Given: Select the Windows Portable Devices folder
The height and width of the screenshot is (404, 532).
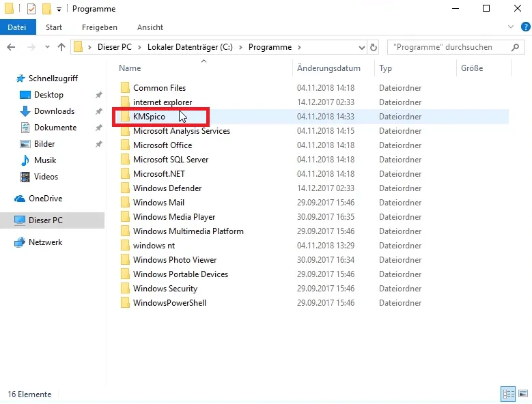Looking at the screenshot, I should coord(180,274).
